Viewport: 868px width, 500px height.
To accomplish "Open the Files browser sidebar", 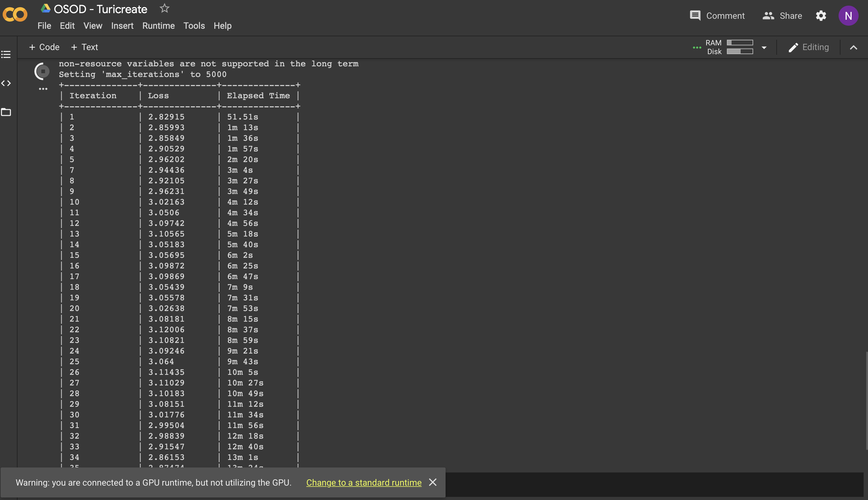I will [6, 112].
